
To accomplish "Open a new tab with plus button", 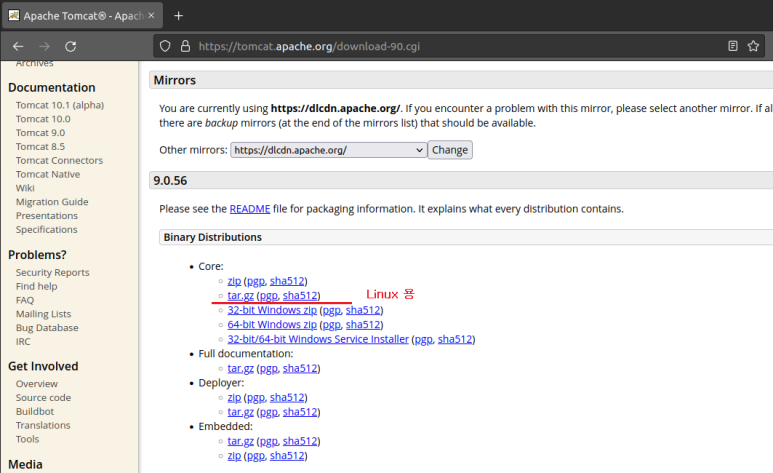I will click(178, 16).
